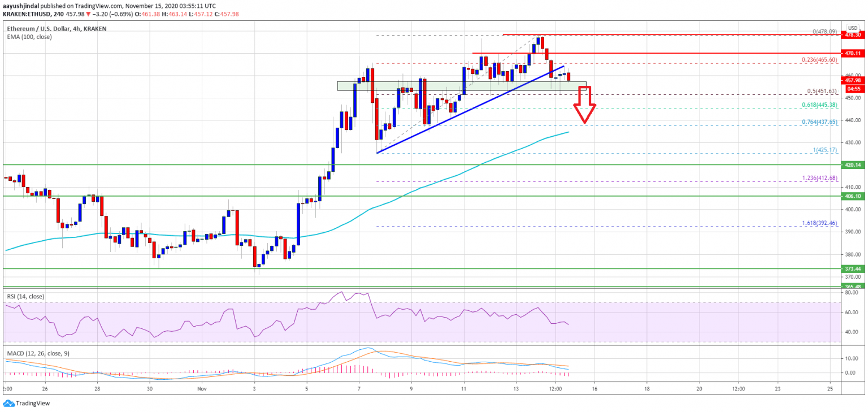The width and height of the screenshot is (868, 412).
Task: Click the 'EMA (100, close)' indicator label
Action: click(x=29, y=37)
